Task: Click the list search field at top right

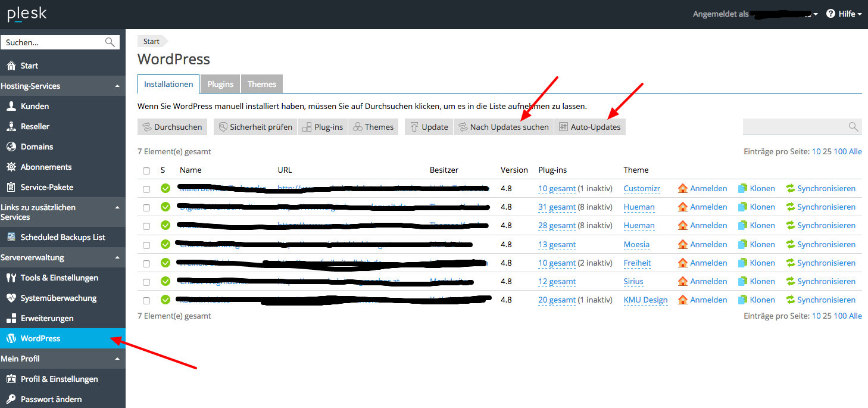Action: [x=795, y=126]
